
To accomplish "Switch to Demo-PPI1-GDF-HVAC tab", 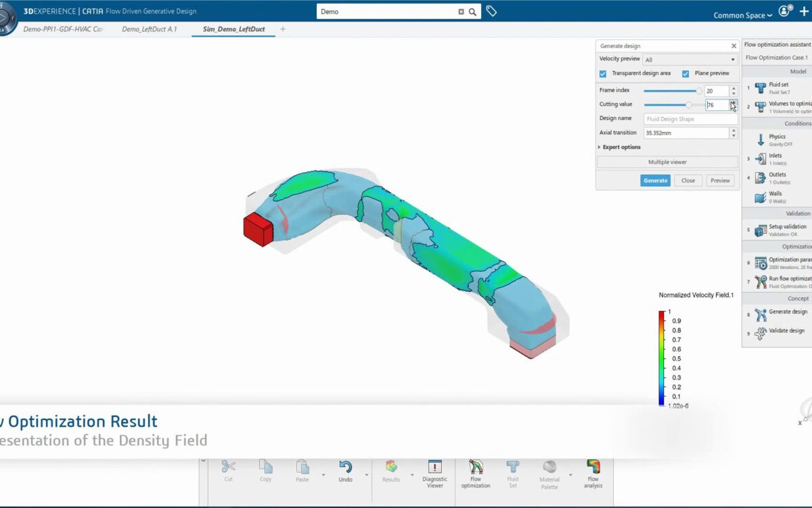I will click(x=63, y=29).
